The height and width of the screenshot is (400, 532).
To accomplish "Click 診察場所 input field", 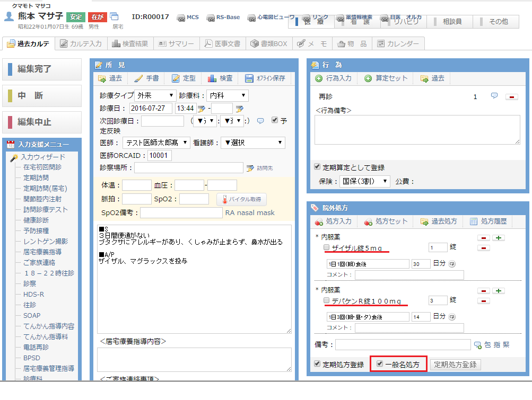I will (189, 168).
